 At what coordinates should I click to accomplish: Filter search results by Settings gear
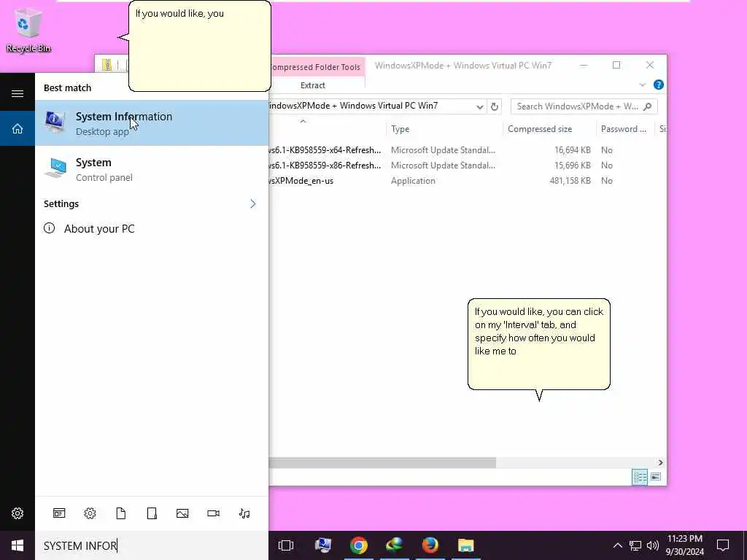tap(90, 513)
